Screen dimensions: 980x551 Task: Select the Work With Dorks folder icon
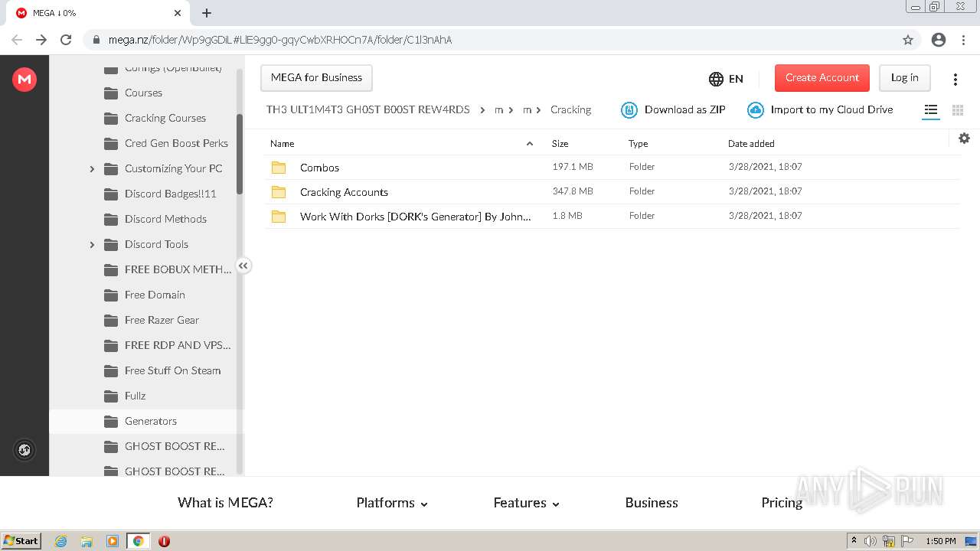click(x=279, y=217)
